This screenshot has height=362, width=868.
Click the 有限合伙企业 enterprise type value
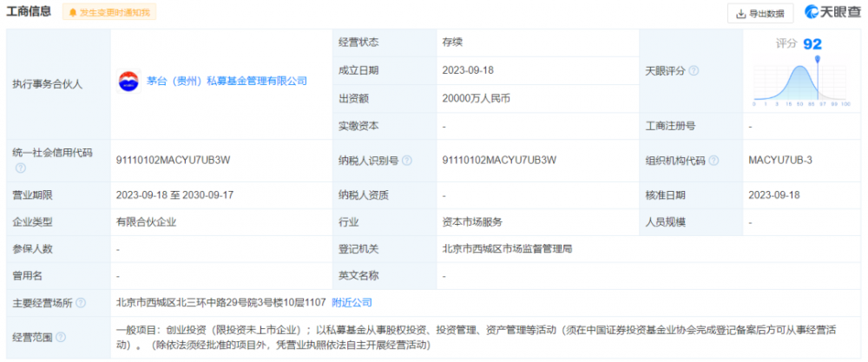(146, 222)
